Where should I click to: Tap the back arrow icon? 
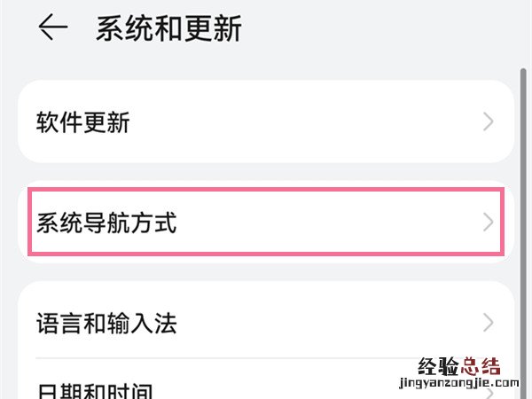coord(53,29)
